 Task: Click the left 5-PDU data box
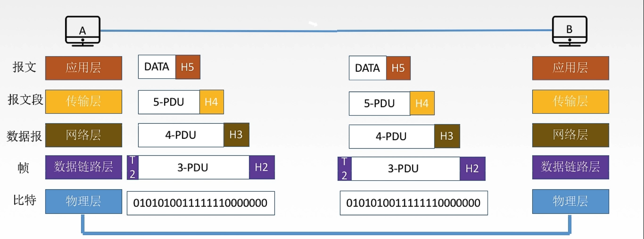tap(169, 102)
